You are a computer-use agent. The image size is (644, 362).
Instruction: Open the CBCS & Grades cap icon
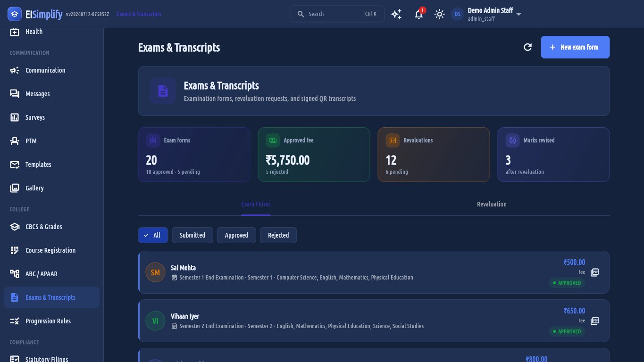click(15, 227)
